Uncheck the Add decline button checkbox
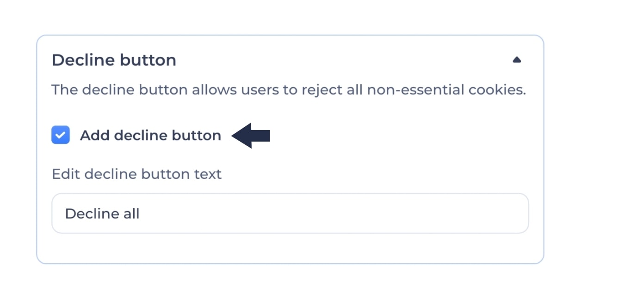This screenshot has height=298, width=644. click(61, 135)
